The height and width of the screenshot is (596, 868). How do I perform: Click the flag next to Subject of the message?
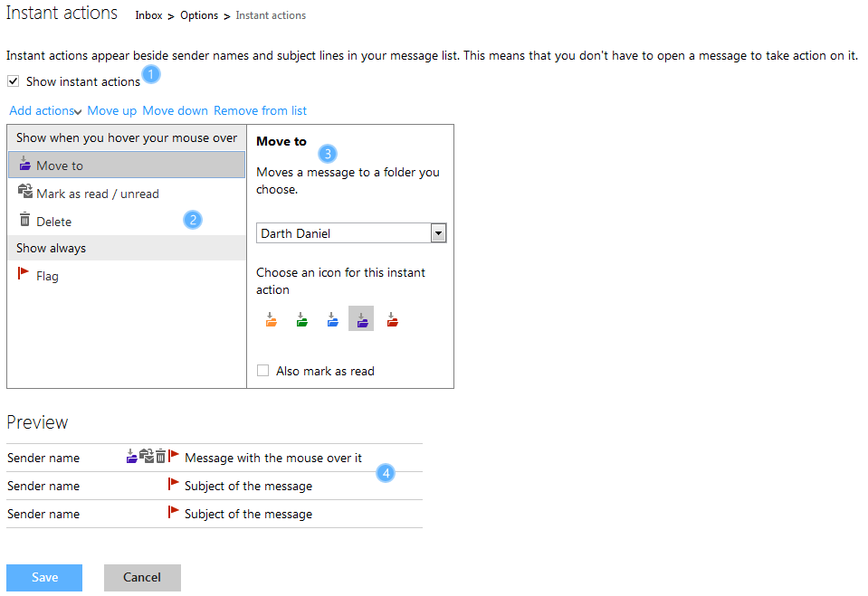[x=174, y=485]
